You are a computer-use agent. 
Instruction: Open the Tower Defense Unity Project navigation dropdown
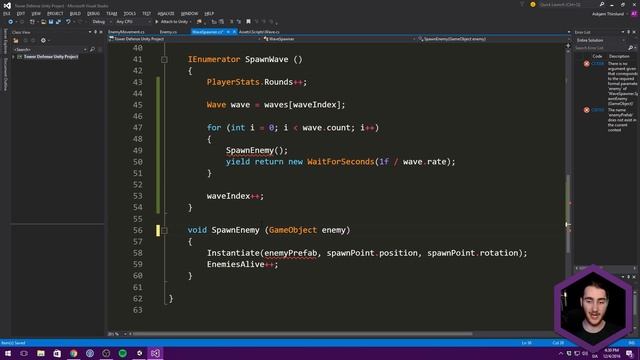pos(184,39)
